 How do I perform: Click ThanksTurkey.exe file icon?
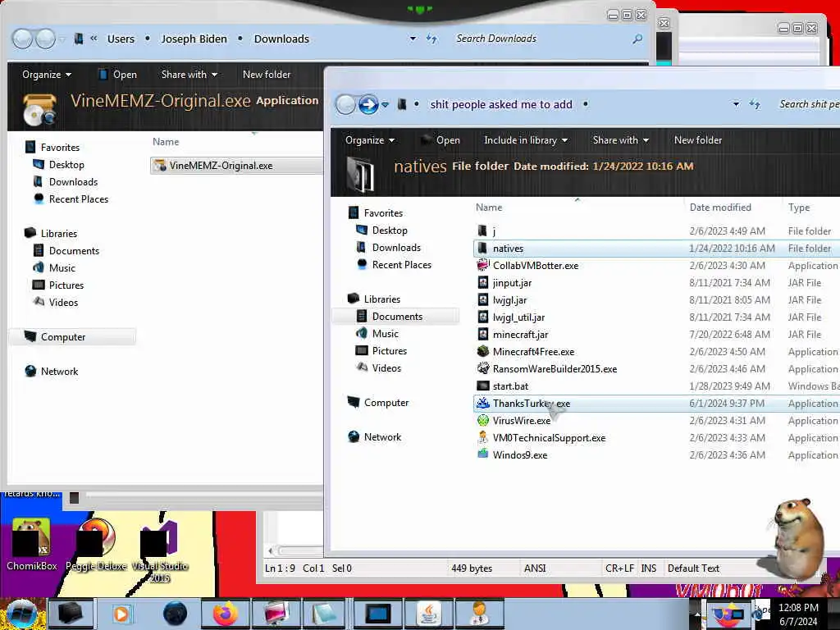coord(483,403)
